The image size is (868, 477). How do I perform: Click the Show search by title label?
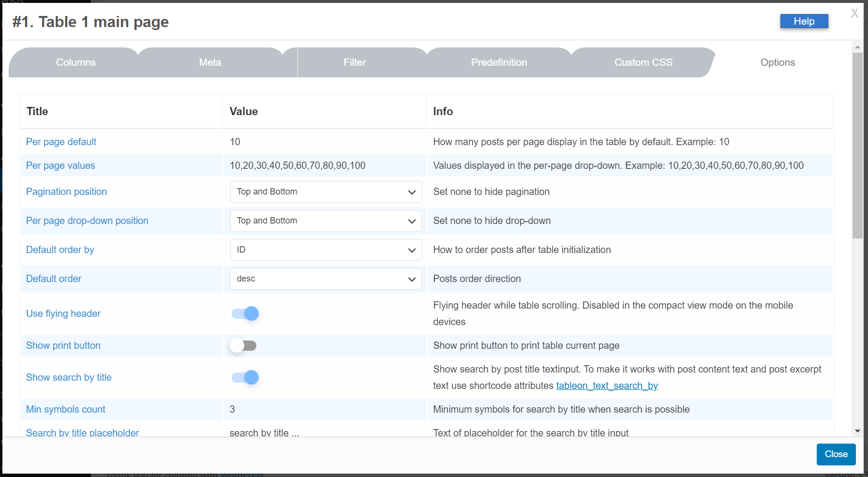point(69,377)
